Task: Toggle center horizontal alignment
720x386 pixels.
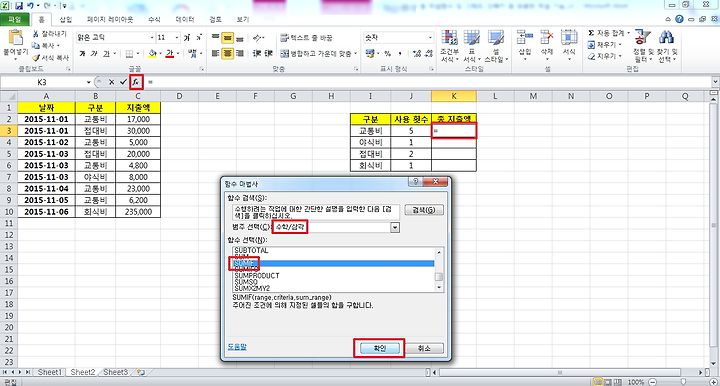Action: (x=227, y=54)
